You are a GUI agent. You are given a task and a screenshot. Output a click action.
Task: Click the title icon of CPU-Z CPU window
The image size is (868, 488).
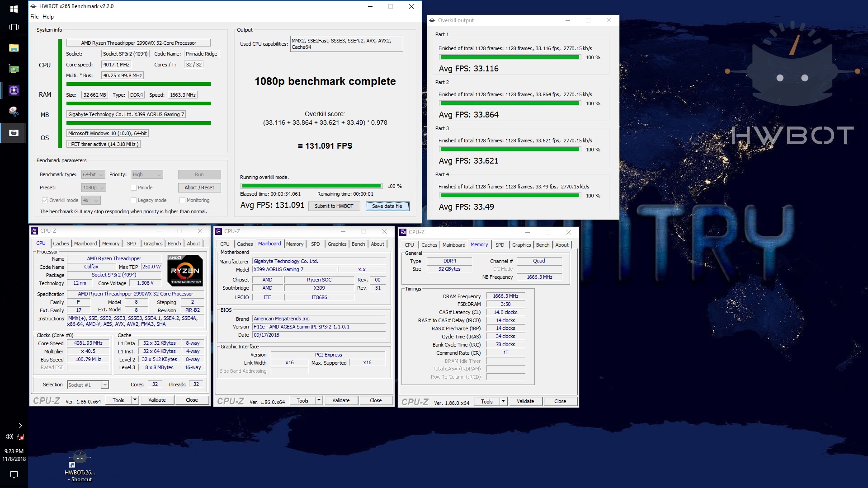point(34,231)
